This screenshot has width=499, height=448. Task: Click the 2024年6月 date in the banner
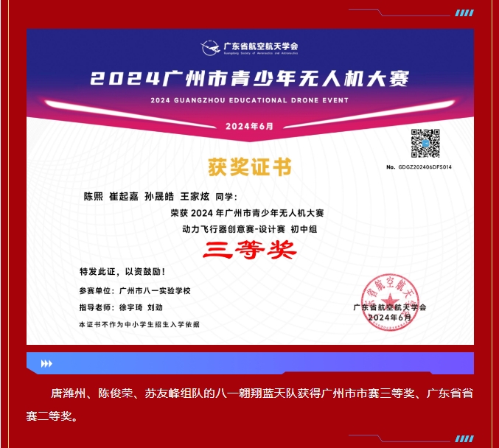coord(250,126)
